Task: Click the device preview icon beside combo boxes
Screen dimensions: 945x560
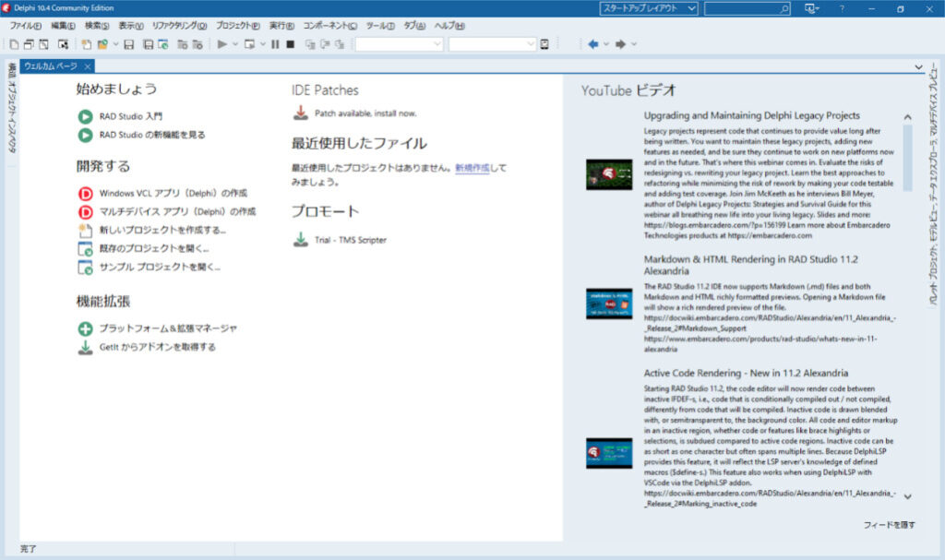Action: [x=544, y=44]
